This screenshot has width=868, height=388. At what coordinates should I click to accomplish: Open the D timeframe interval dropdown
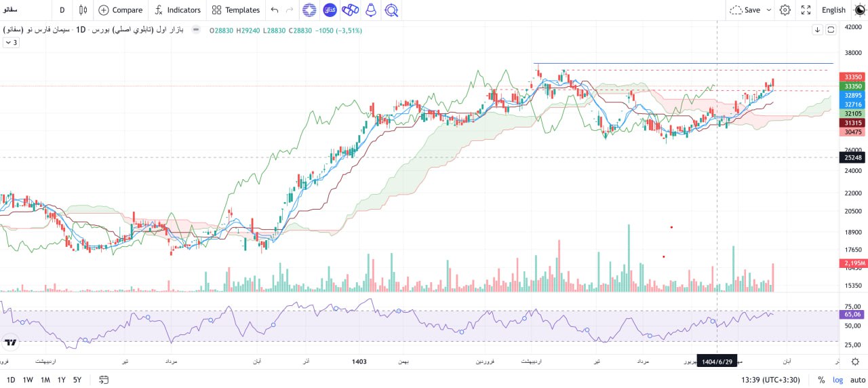62,10
